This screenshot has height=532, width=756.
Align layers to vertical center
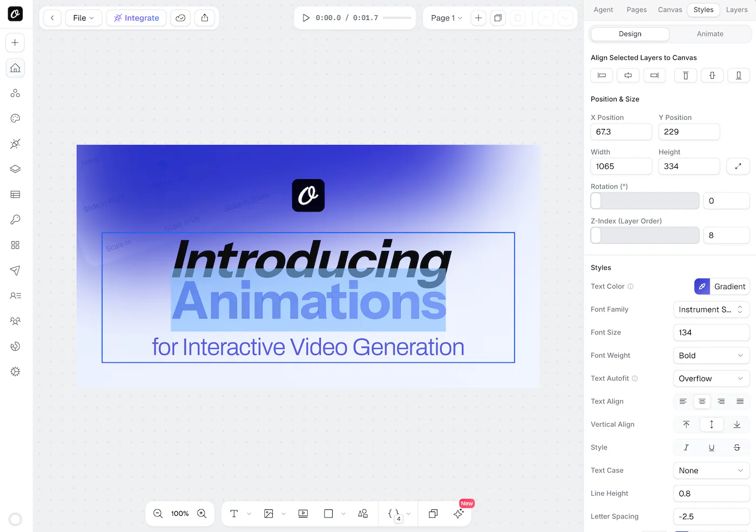(x=712, y=76)
